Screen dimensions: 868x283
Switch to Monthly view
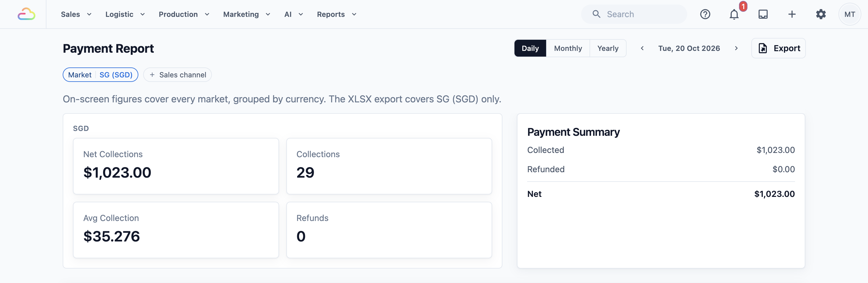(x=568, y=48)
